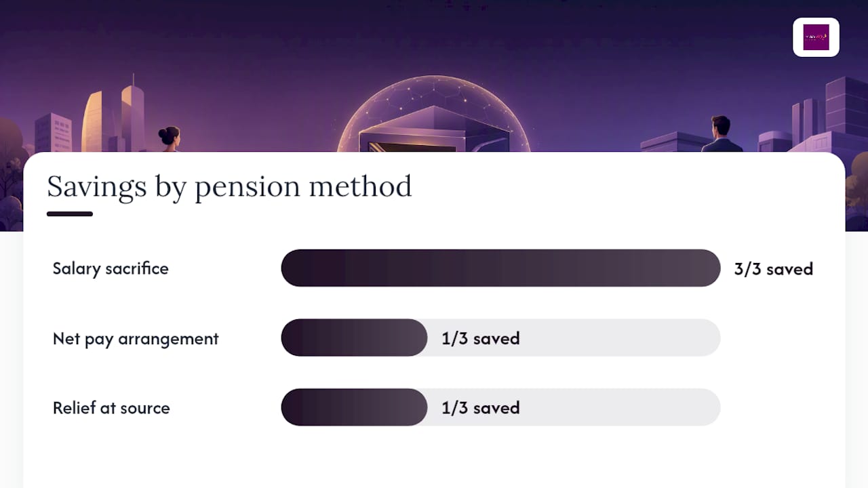868x488 pixels.
Task: Select the Relief at source filled bar
Action: coord(354,407)
